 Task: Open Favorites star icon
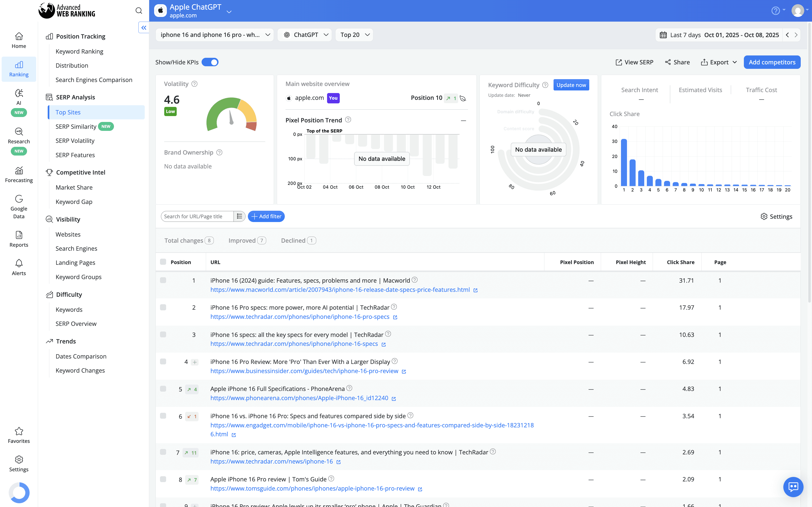click(19, 431)
